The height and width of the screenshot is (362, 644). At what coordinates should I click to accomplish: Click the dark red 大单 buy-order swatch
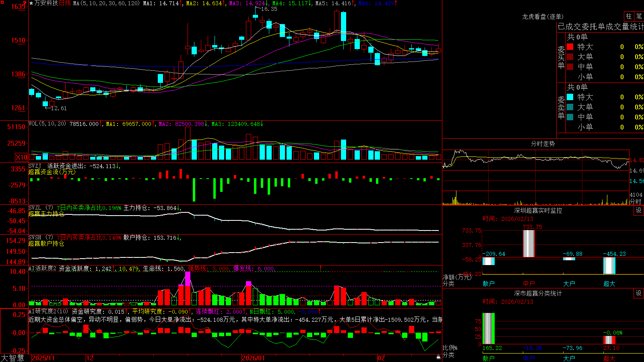tap(570, 57)
